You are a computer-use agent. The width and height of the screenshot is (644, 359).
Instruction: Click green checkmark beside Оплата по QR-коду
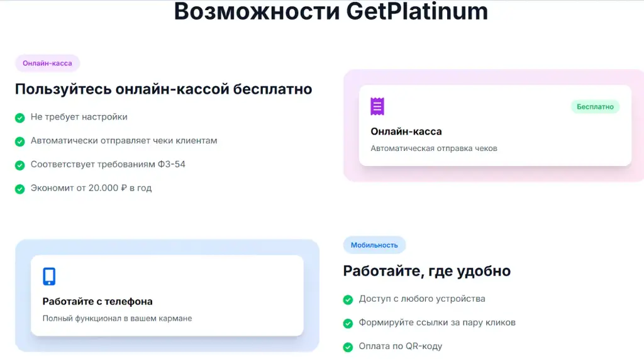(348, 348)
